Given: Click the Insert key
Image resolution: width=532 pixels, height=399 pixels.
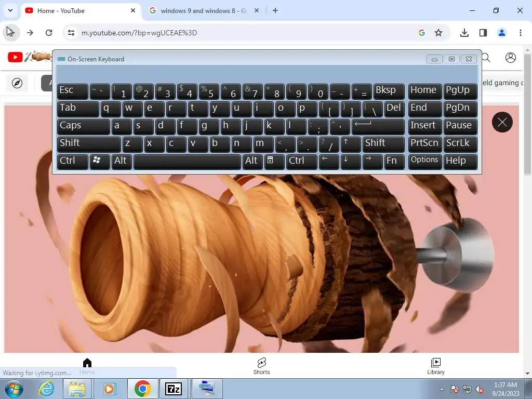Looking at the screenshot, I should [x=425, y=127].
